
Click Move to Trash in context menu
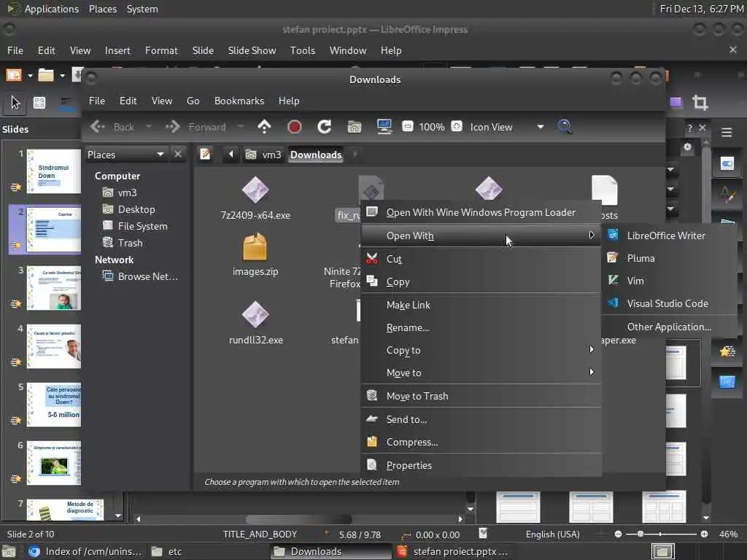click(x=481, y=396)
